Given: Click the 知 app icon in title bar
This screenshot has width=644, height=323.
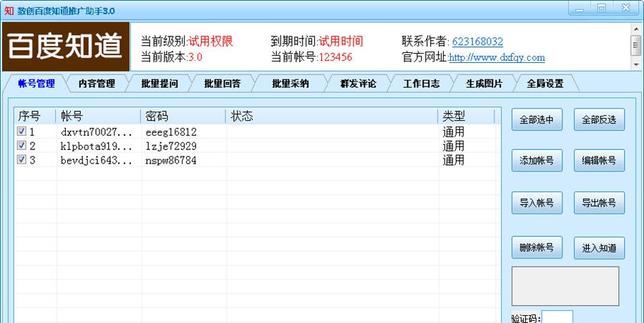Looking at the screenshot, I should point(9,10).
